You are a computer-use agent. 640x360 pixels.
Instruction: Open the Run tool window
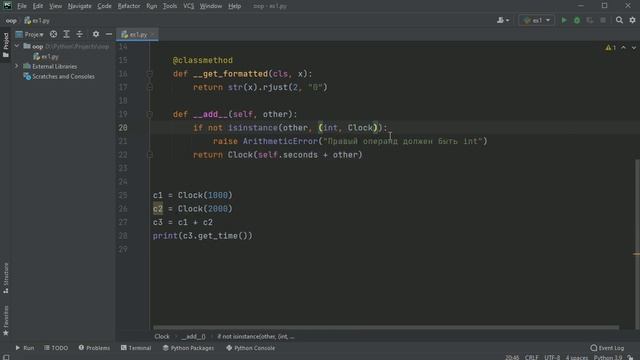(24, 348)
